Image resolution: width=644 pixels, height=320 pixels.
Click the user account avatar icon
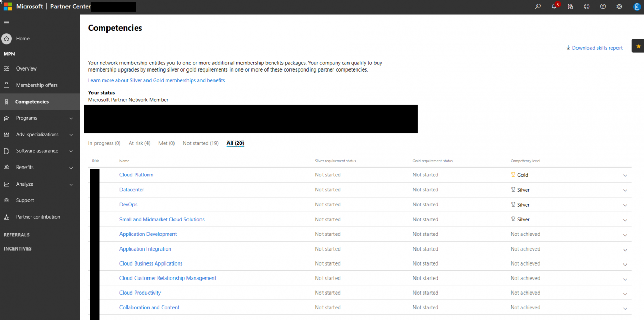click(x=637, y=7)
